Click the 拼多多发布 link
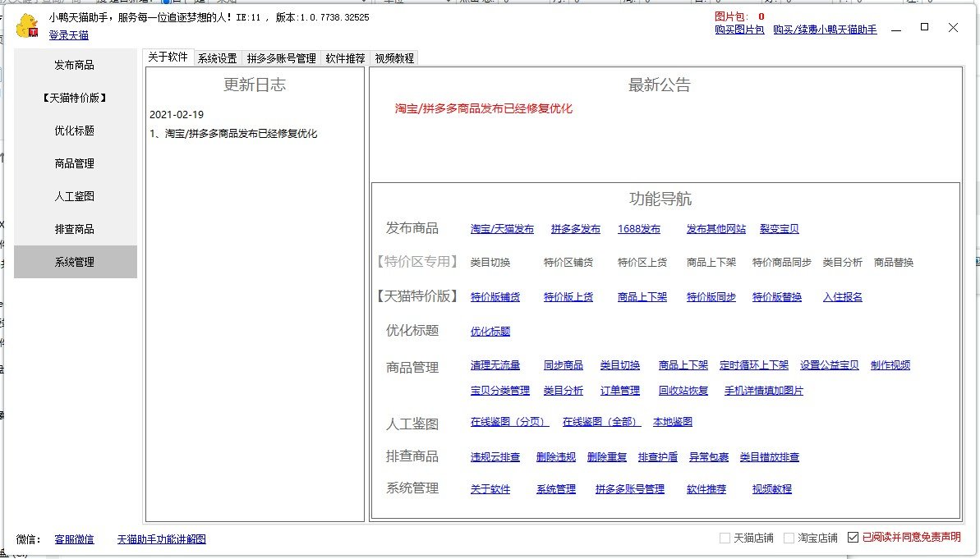 coord(575,229)
